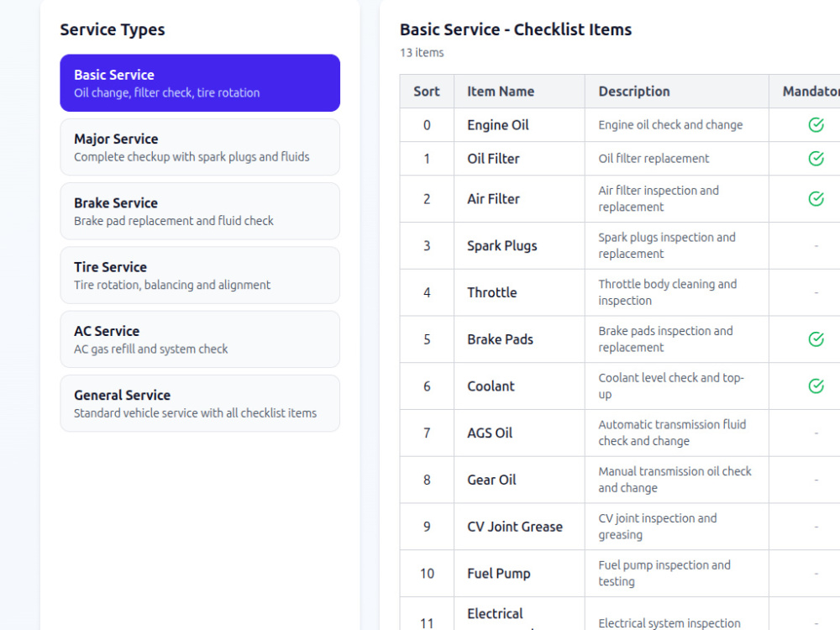Open the Major Service type
The image size is (840, 630).
tap(200, 147)
